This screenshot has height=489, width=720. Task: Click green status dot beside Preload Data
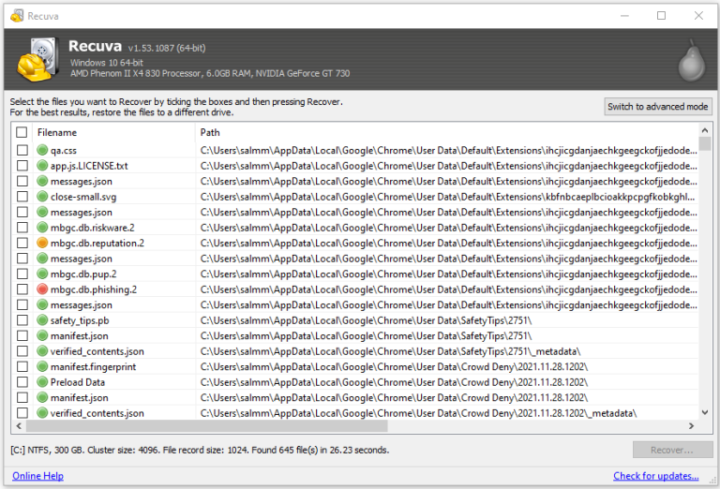point(42,382)
